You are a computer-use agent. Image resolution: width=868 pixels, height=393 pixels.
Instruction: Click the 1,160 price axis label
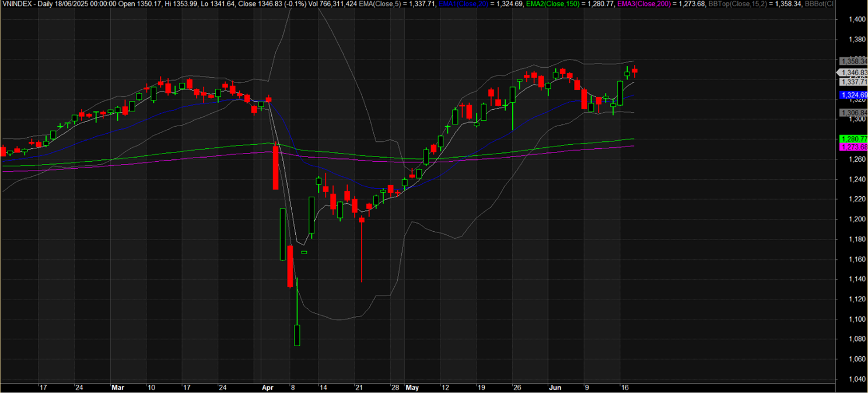click(x=857, y=259)
